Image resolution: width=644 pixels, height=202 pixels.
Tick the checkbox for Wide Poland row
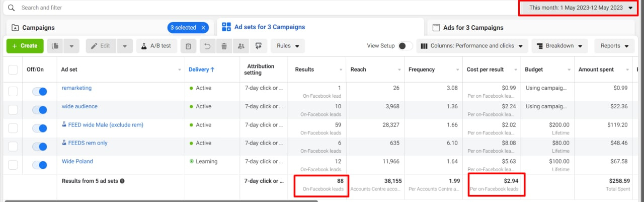click(x=13, y=165)
